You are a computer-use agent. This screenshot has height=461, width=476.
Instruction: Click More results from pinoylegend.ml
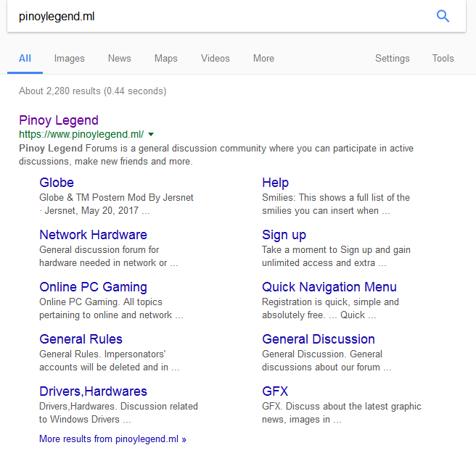pos(112,439)
